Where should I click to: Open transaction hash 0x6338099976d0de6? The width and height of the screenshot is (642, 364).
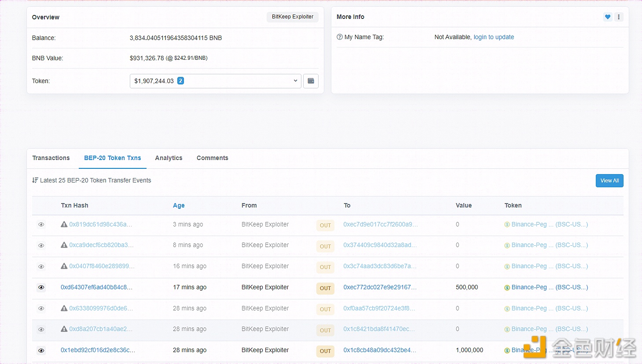(101, 308)
